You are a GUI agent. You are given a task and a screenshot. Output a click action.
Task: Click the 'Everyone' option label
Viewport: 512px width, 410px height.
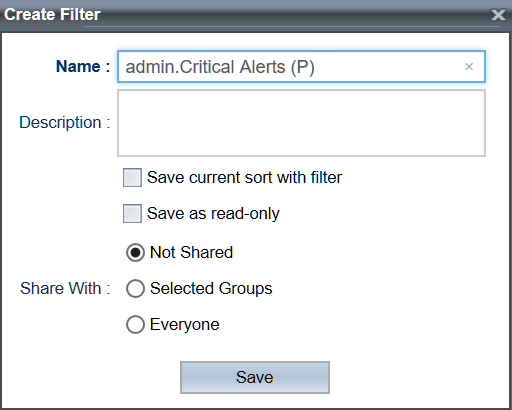[185, 324]
